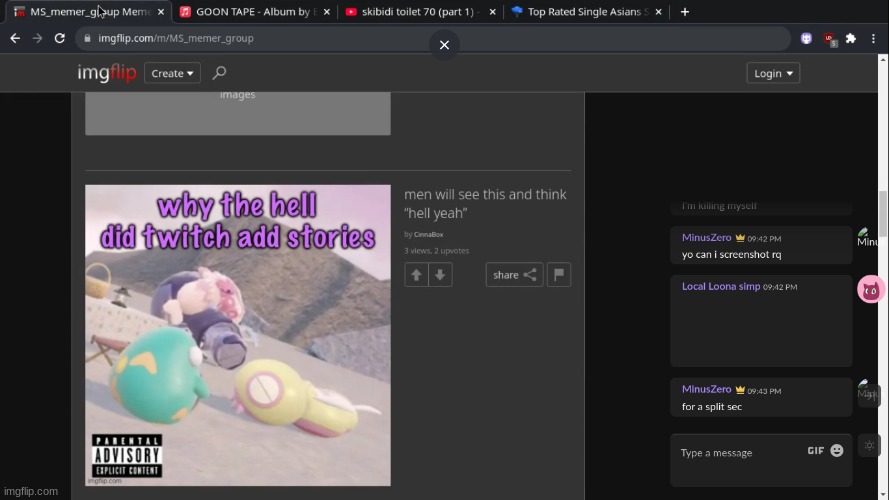Open meme title 'men will see this'
This screenshot has width=889, height=500.
coord(485,204)
